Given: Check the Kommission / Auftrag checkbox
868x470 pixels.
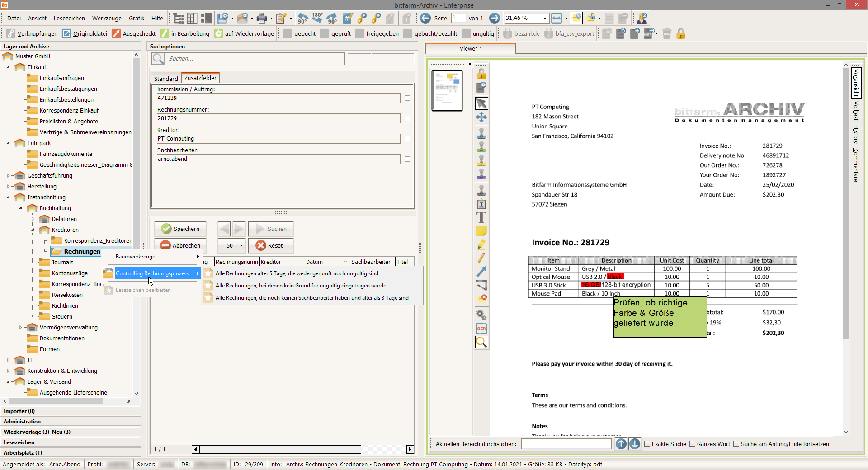Looking at the screenshot, I should click(407, 98).
